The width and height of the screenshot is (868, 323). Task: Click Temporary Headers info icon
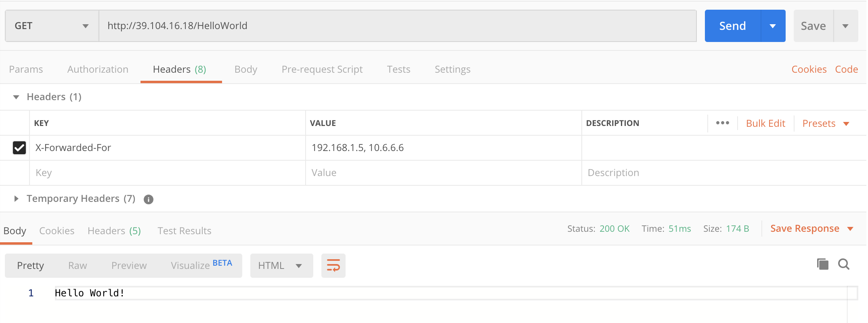[x=149, y=199]
